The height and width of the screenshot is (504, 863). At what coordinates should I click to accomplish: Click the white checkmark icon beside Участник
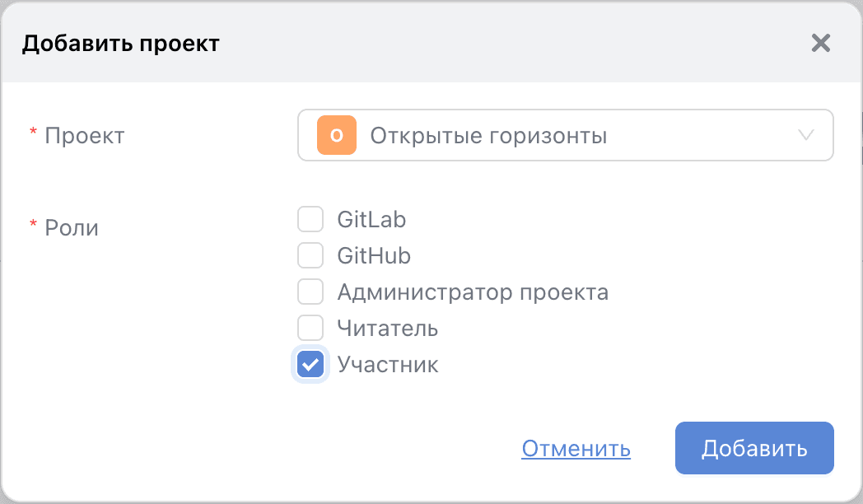(310, 365)
